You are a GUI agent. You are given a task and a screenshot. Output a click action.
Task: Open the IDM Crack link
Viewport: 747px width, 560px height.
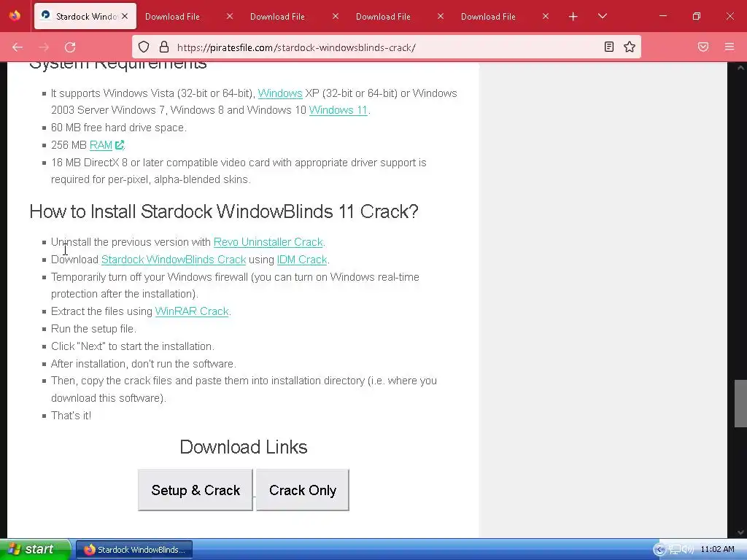click(x=302, y=260)
